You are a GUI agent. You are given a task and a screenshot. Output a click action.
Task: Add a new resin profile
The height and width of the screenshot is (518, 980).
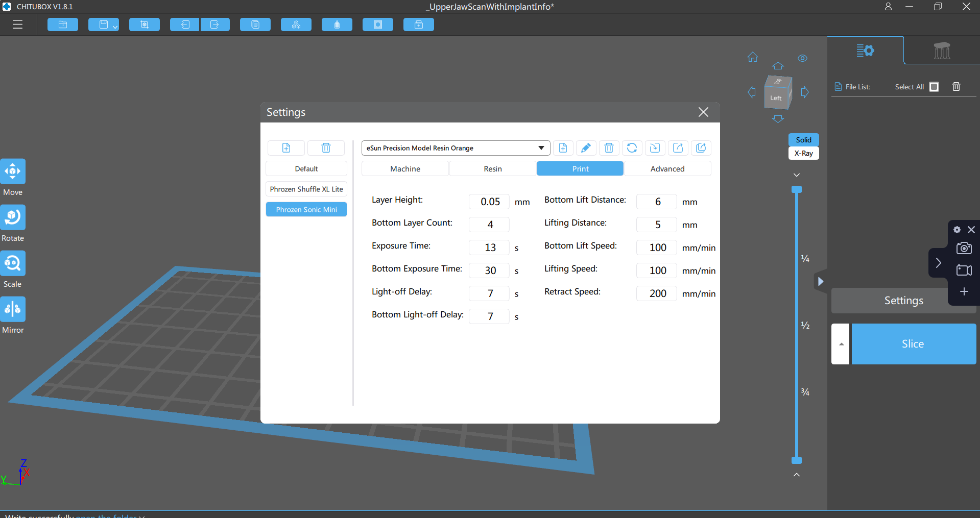click(563, 148)
